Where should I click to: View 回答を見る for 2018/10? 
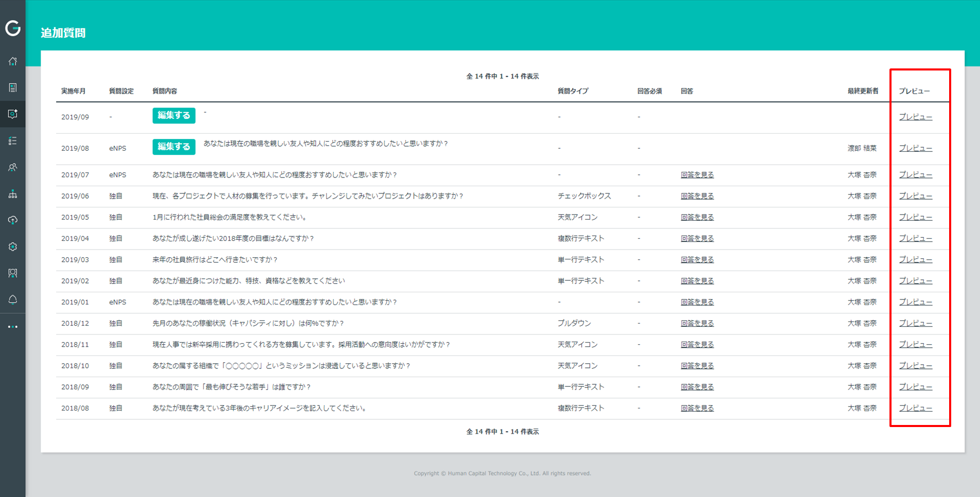pos(697,366)
